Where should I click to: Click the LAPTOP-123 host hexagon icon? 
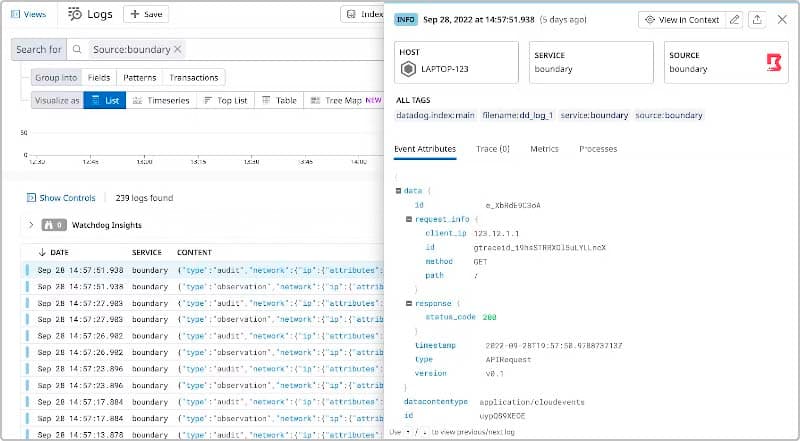click(408, 69)
